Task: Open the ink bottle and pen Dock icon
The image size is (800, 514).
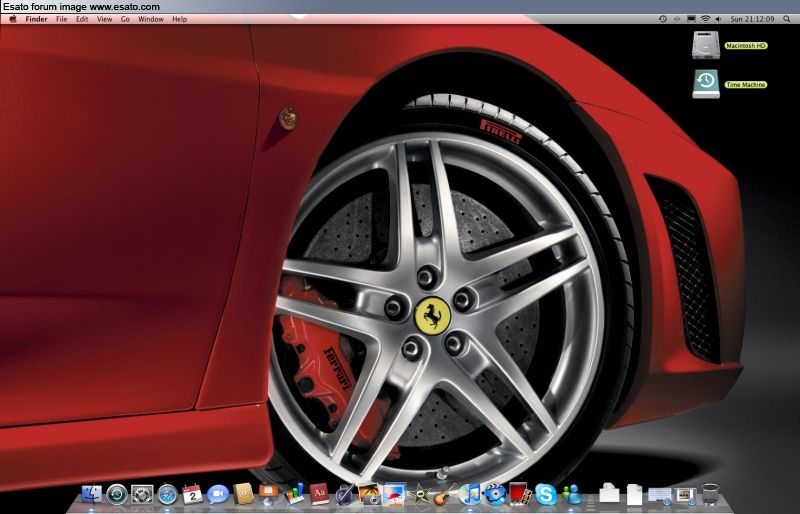Action: pyautogui.click(x=344, y=494)
